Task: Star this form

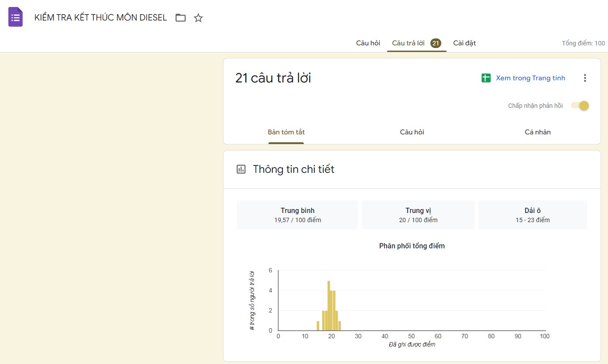Action: coord(198,18)
